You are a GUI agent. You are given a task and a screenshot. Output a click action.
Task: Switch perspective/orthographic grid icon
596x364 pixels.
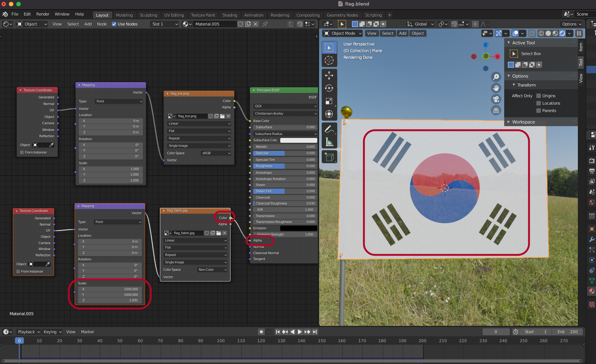click(496, 110)
